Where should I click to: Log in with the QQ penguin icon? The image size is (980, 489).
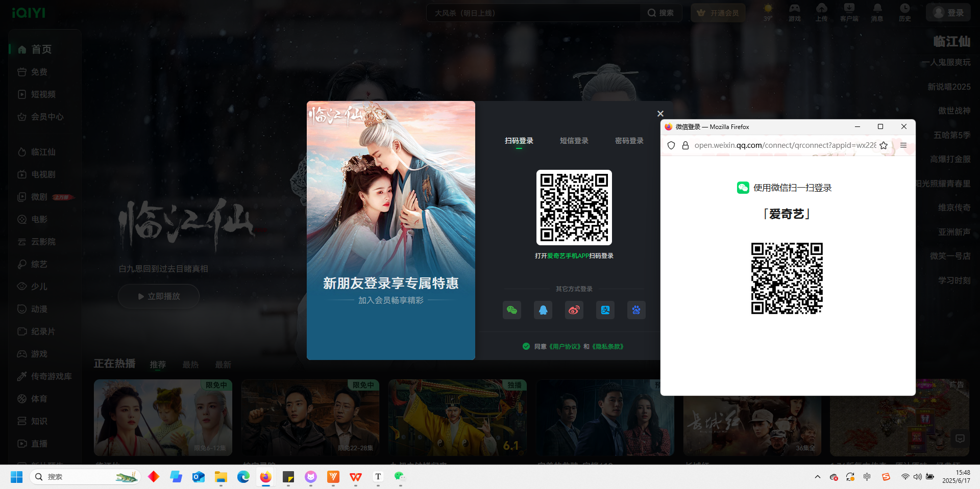point(543,310)
